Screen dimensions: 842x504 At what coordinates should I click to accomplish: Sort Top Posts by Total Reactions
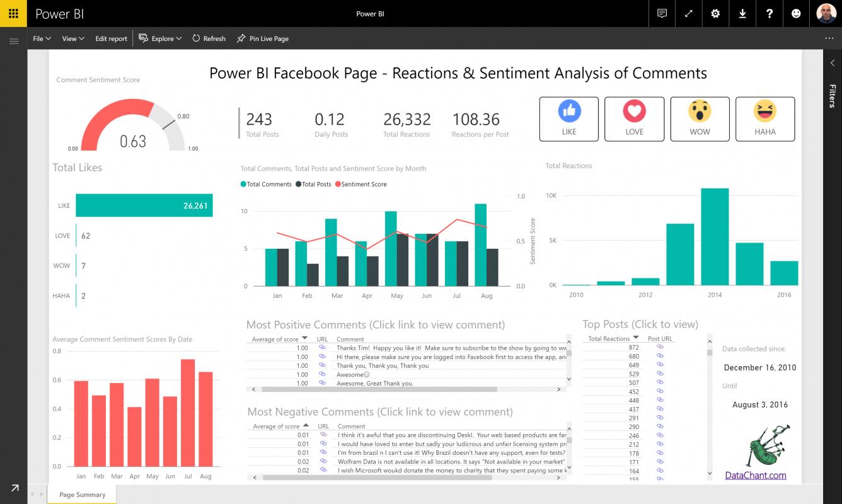pos(613,338)
